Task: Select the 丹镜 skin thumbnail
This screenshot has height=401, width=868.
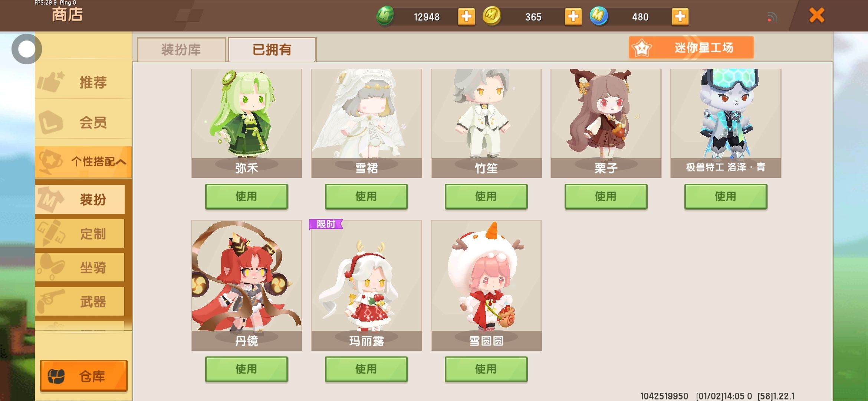Action: coord(247,285)
